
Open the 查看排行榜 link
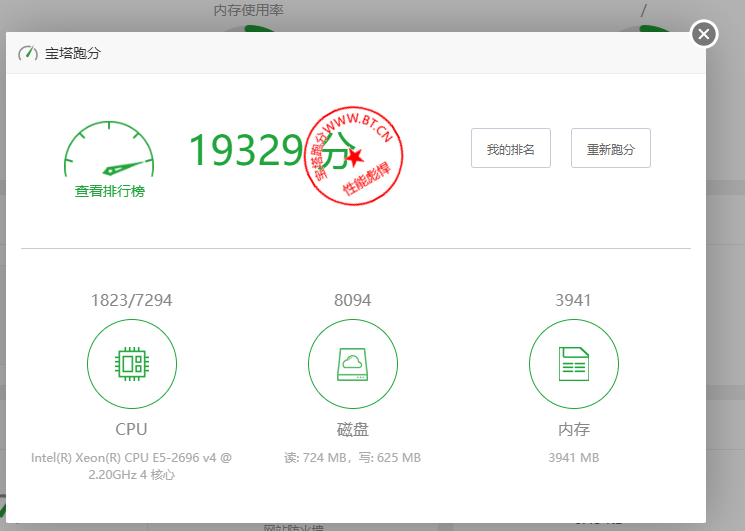tap(110, 191)
